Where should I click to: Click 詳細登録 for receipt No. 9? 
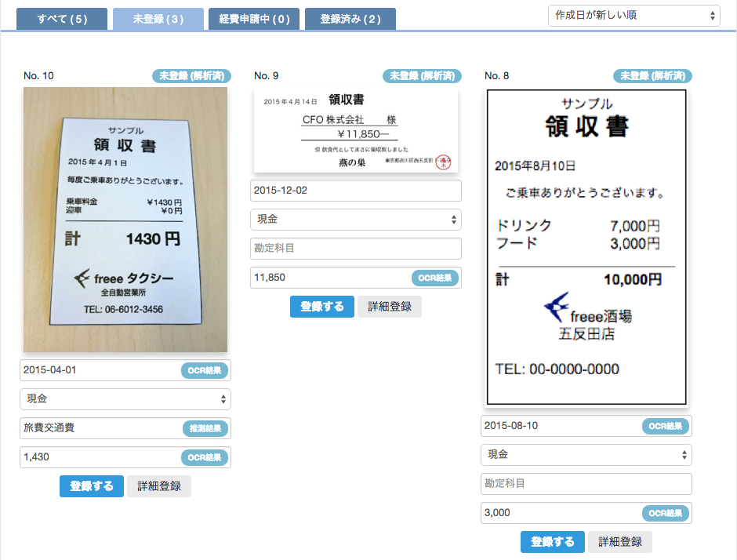pos(390,307)
